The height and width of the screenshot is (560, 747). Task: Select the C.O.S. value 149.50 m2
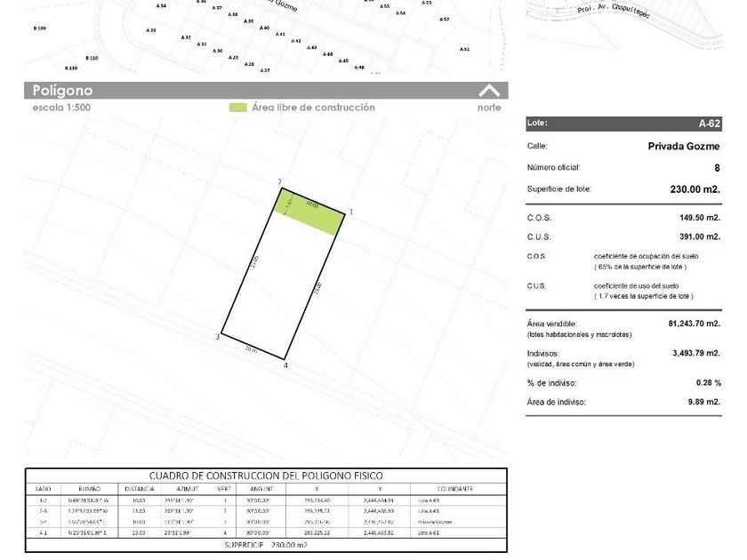(x=700, y=218)
